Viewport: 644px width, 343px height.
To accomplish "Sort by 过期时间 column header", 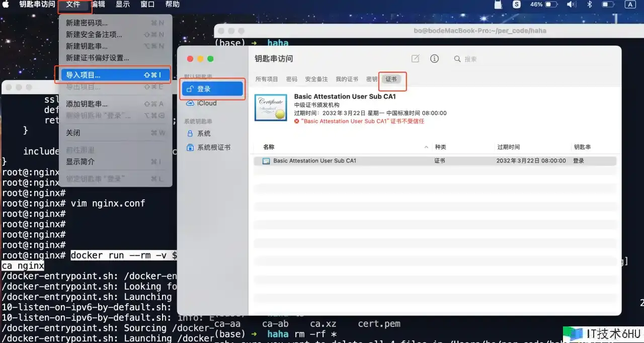I will (x=508, y=147).
